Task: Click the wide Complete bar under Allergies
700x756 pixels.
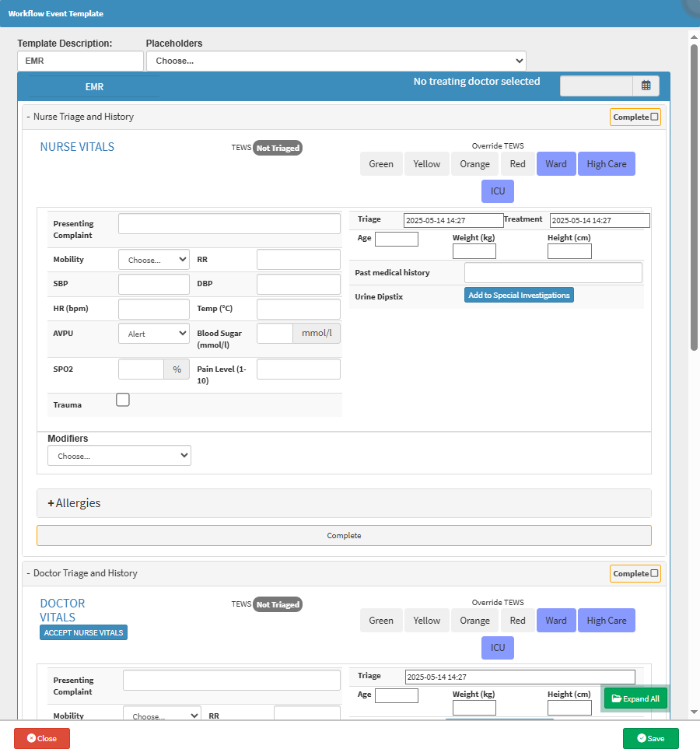Action: tap(344, 536)
